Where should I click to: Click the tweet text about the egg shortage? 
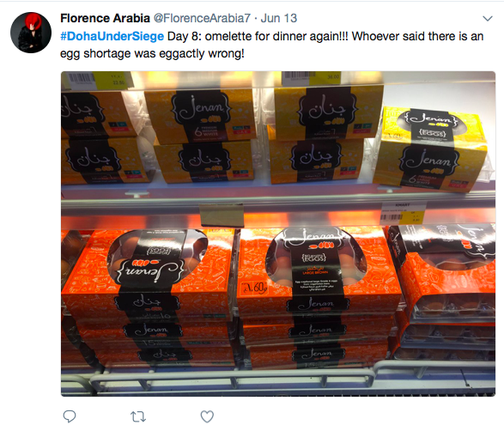[x=272, y=45]
